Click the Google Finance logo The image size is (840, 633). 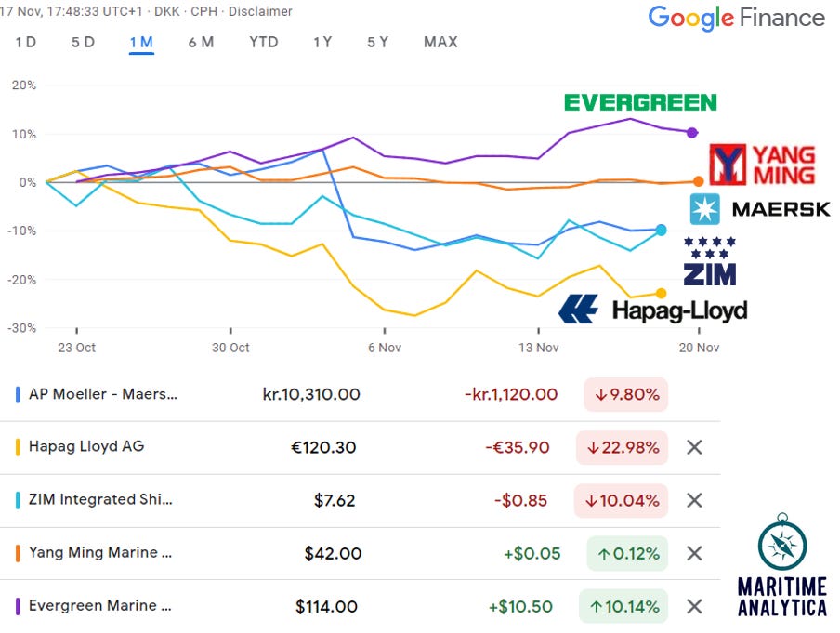[736, 18]
